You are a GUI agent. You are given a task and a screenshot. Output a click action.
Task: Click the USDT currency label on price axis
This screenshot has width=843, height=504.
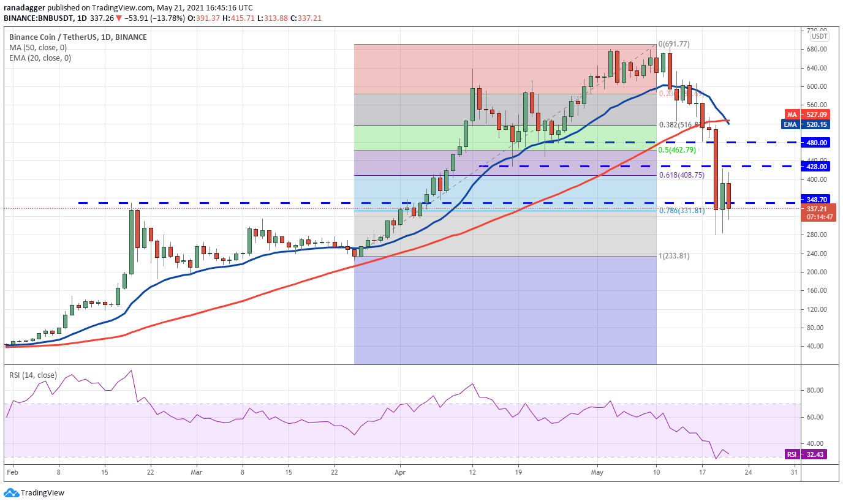pyautogui.click(x=819, y=36)
